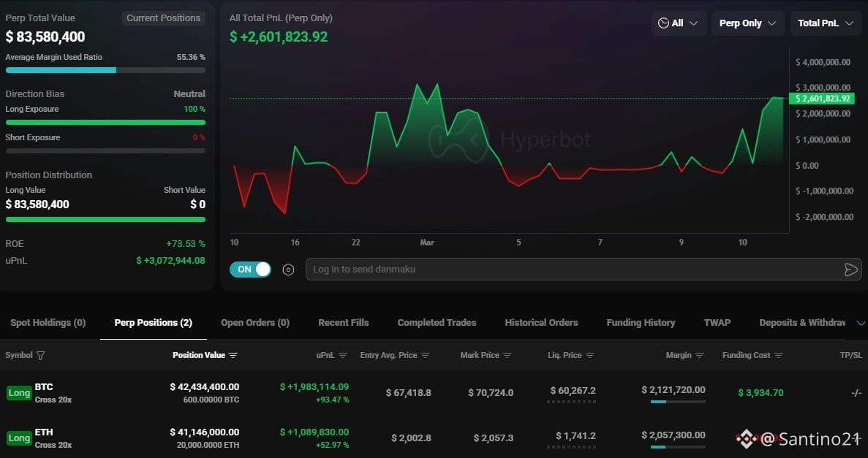Click the Short Value $ 0 amount
This screenshot has height=458, width=868.
[197, 204]
